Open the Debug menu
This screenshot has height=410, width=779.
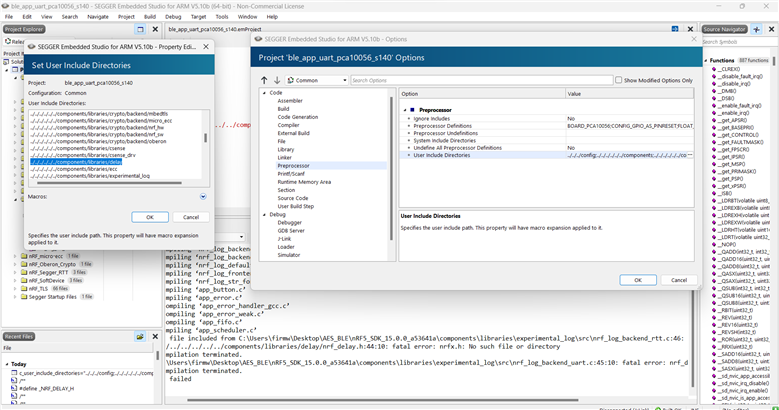tap(173, 17)
